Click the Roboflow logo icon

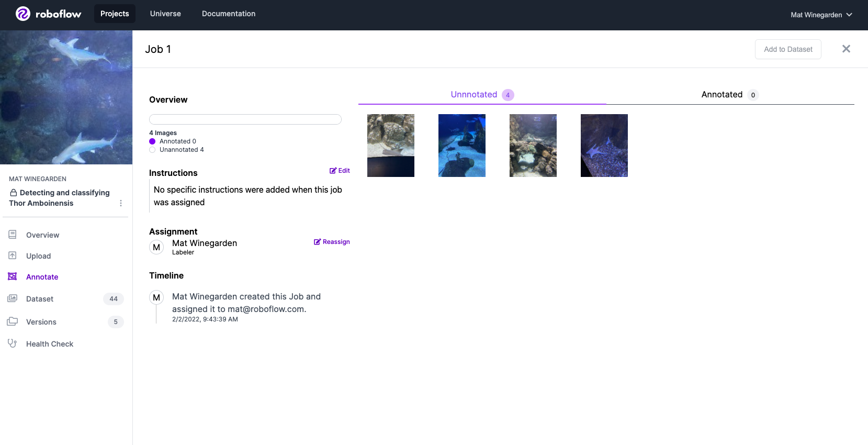(x=22, y=14)
